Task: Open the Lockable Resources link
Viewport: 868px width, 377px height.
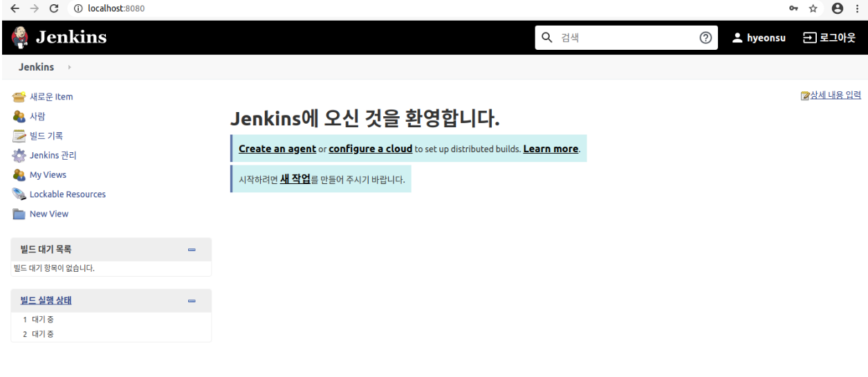Action: tap(68, 194)
